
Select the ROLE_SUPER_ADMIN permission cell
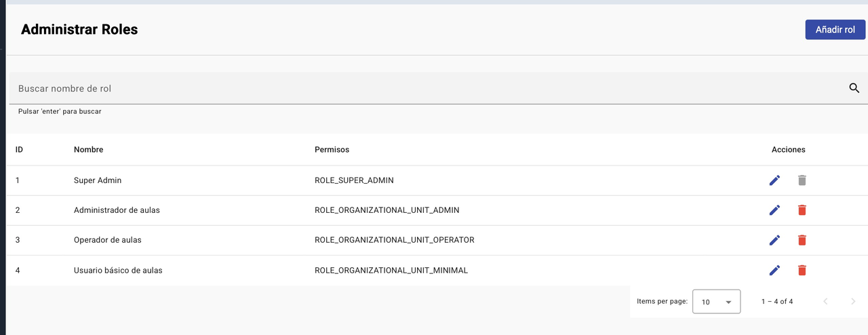point(354,180)
